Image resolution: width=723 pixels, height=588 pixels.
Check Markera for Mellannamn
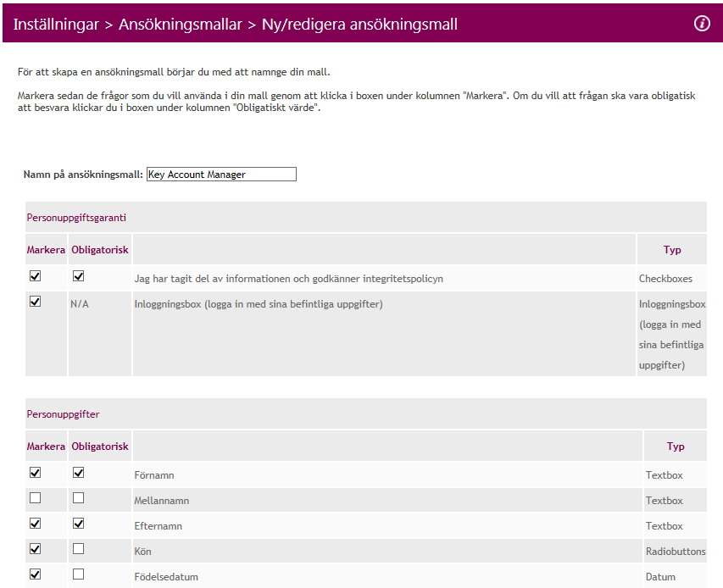coord(35,498)
